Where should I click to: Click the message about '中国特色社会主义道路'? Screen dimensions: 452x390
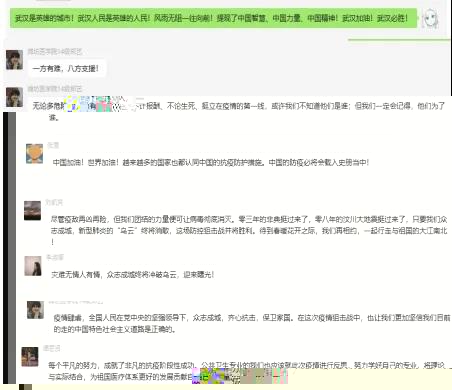pyautogui.click(x=252, y=323)
